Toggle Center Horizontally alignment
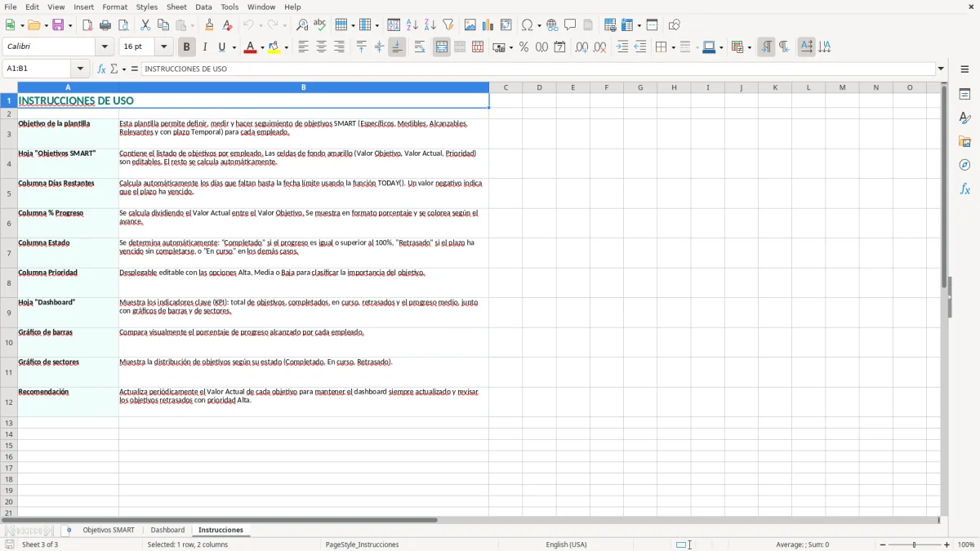 click(321, 47)
